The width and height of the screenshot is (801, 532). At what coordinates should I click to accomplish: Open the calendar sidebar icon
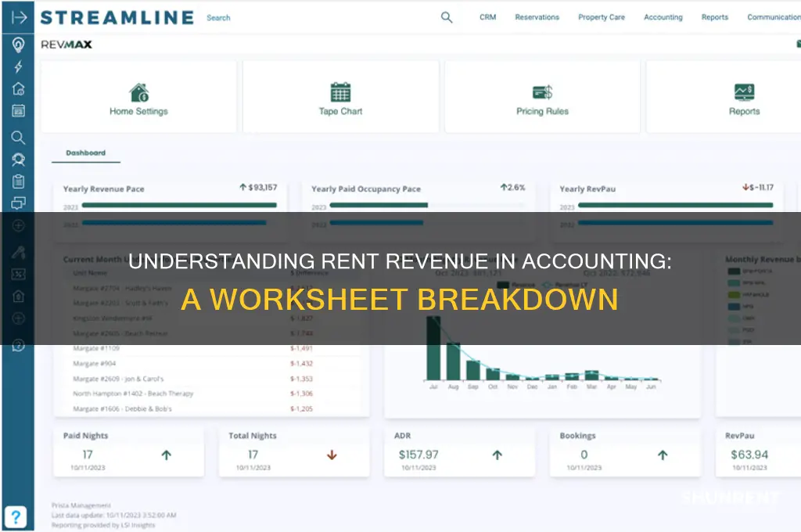(x=19, y=110)
